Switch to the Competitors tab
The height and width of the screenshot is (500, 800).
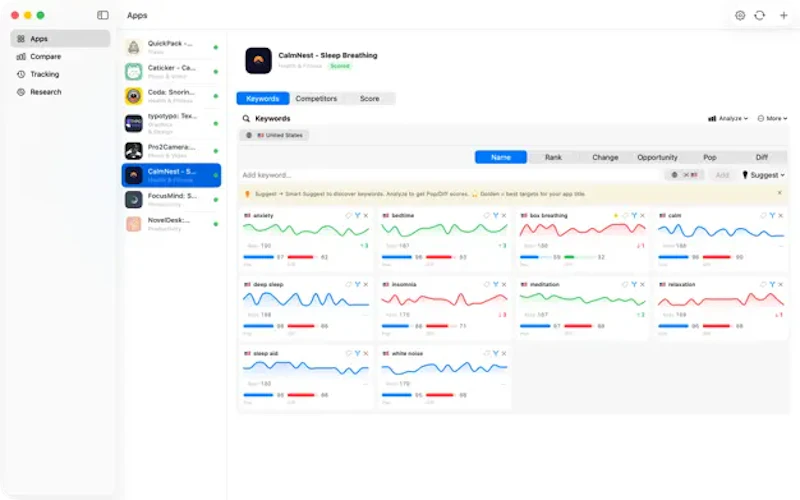pos(316,98)
